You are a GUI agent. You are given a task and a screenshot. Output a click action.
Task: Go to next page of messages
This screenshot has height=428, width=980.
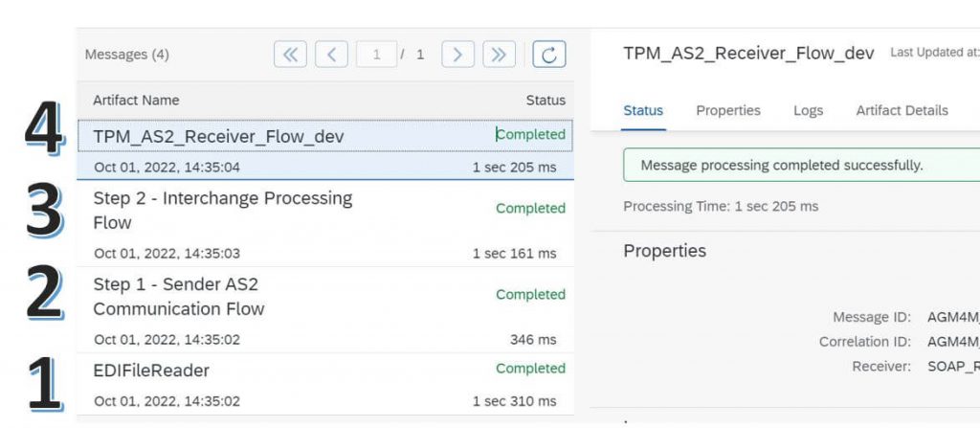click(457, 55)
